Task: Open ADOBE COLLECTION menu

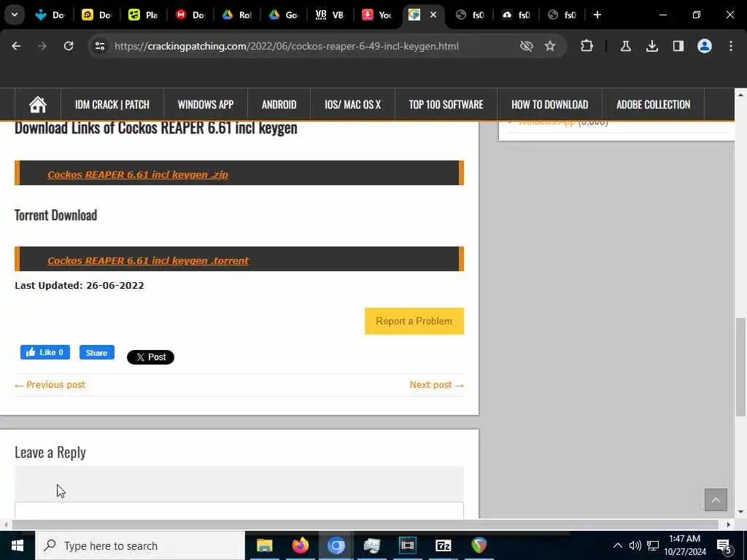Action: pos(653,104)
